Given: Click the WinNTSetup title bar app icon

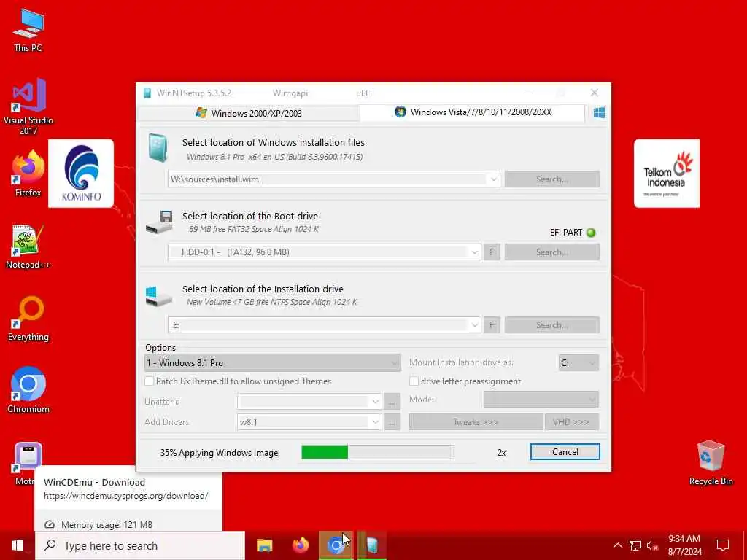Looking at the screenshot, I should [147, 93].
